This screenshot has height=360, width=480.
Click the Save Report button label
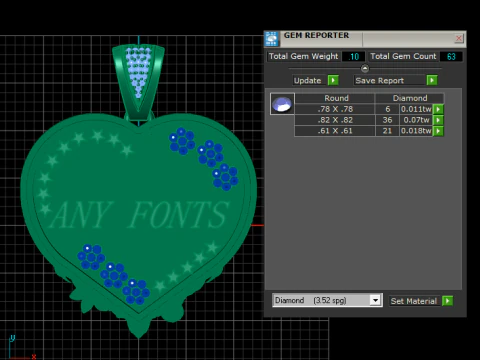[x=379, y=81]
